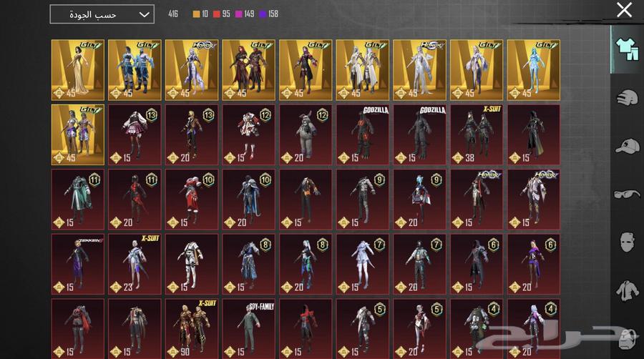Open the jacket category icon
644x359 pixels.
point(627,290)
